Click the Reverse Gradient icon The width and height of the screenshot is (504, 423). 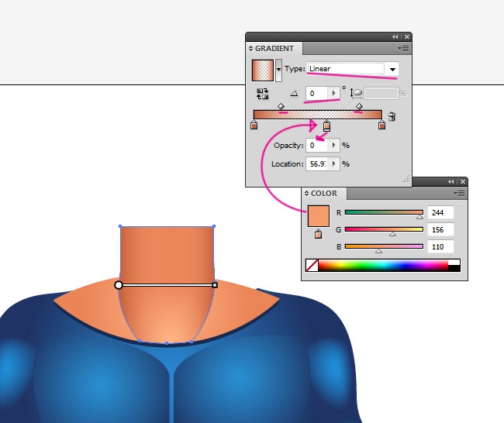[x=262, y=93]
